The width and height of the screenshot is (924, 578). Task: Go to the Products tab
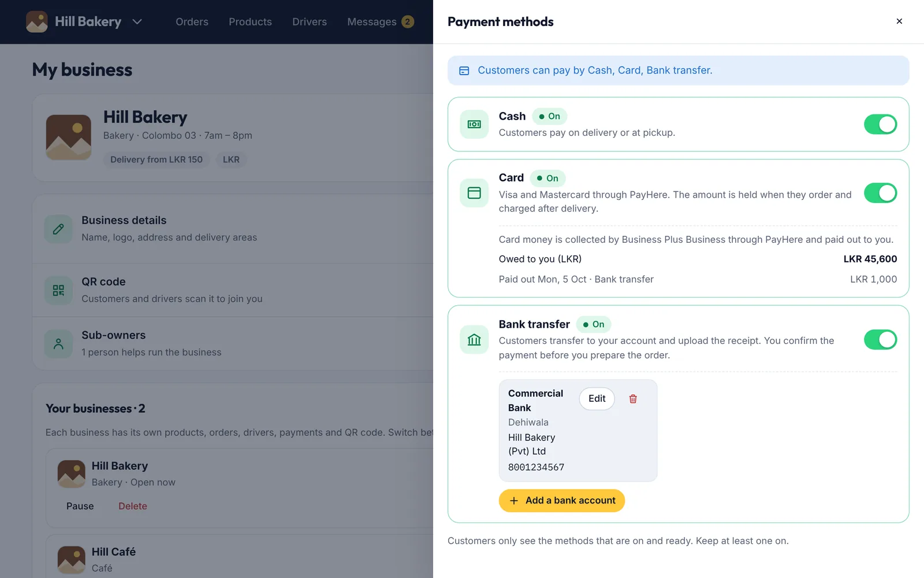coord(250,22)
